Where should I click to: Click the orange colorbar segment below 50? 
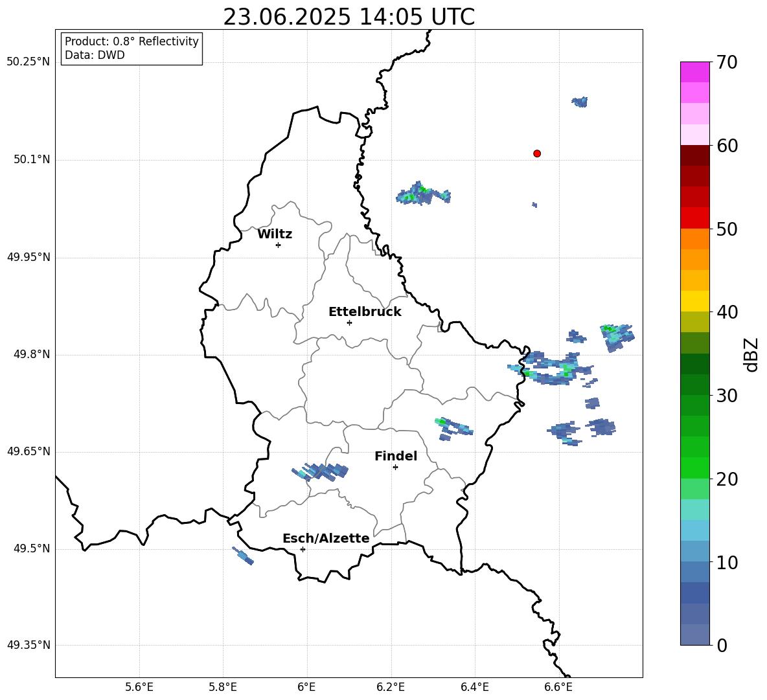click(694, 239)
